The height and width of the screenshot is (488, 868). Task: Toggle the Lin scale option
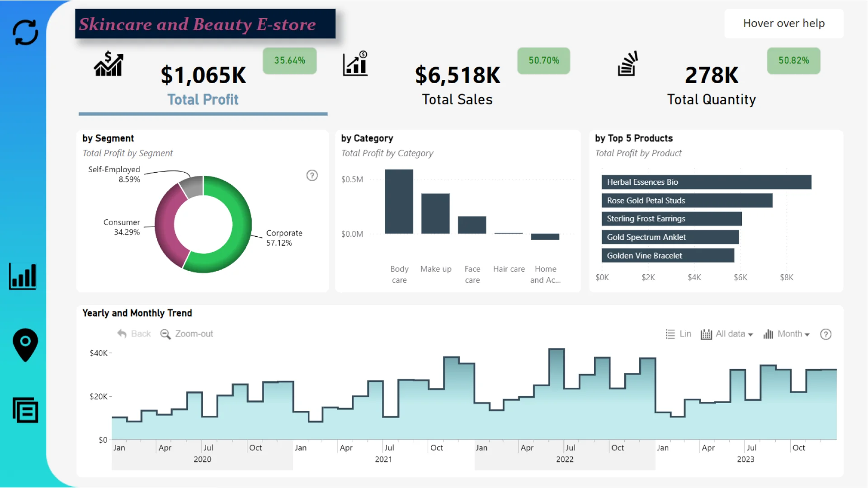[679, 334]
